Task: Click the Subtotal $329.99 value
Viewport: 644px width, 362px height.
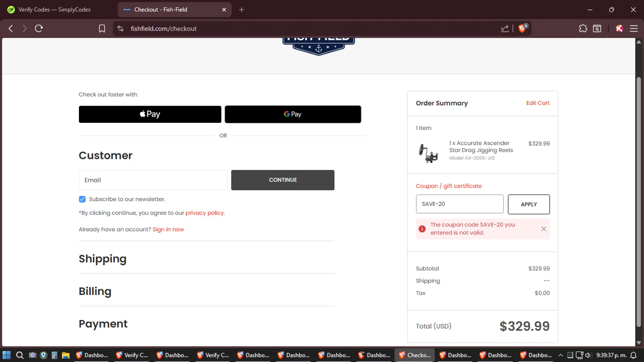Action: [539, 268]
